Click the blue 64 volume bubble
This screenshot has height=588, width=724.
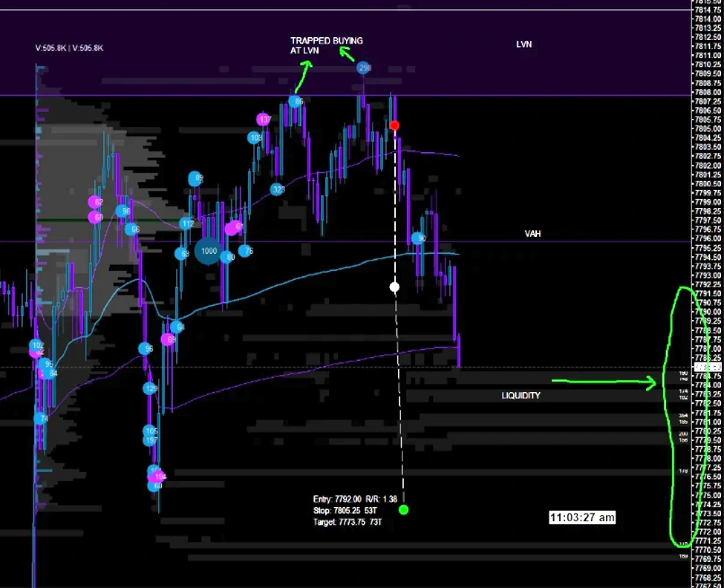[x=177, y=327]
